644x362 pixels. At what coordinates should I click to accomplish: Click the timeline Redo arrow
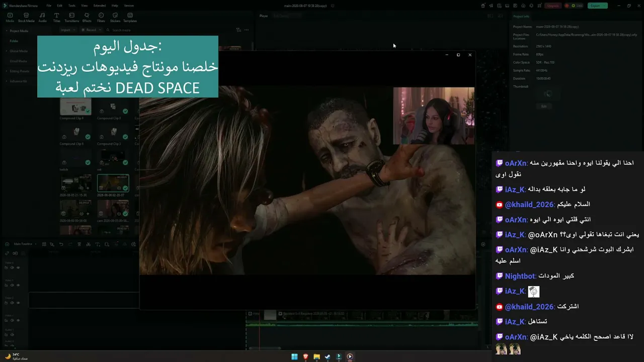tap(69, 244)
